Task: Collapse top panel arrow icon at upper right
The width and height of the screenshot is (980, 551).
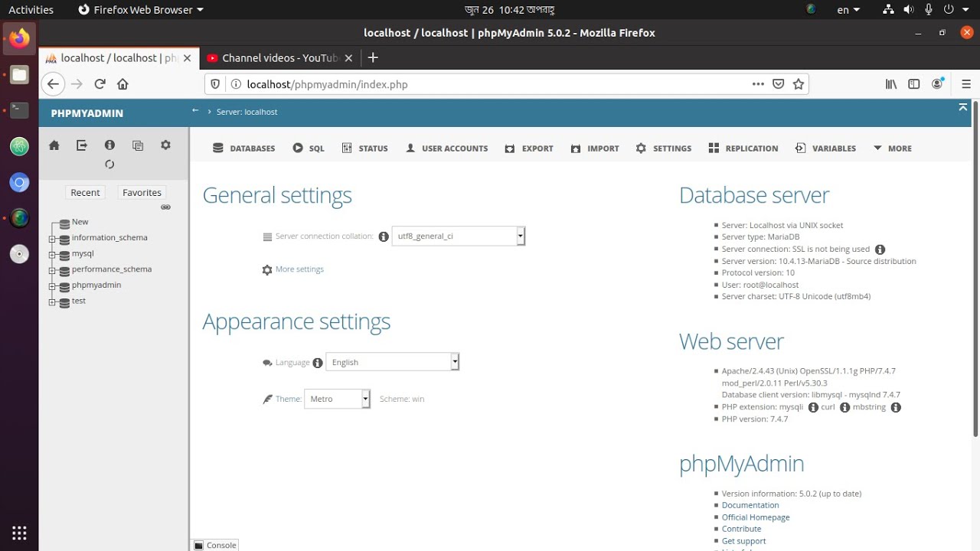Action: click(963, 108)
